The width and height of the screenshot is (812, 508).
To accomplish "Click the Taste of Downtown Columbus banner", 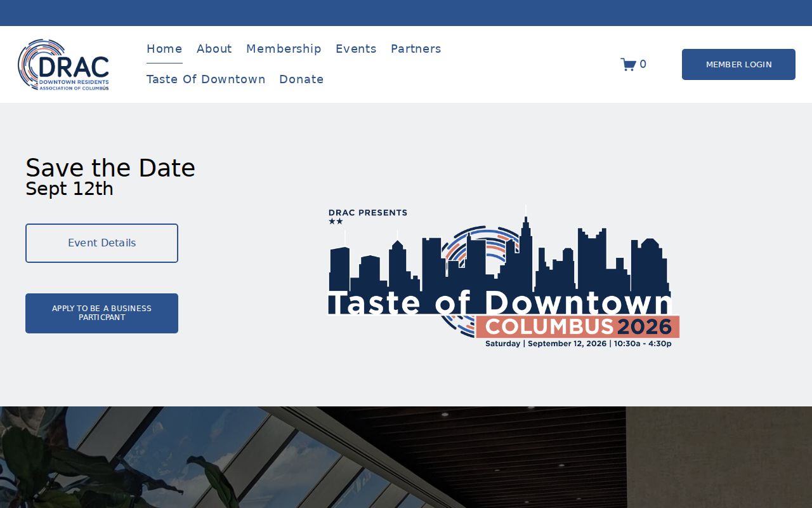I will pos(504,277).
